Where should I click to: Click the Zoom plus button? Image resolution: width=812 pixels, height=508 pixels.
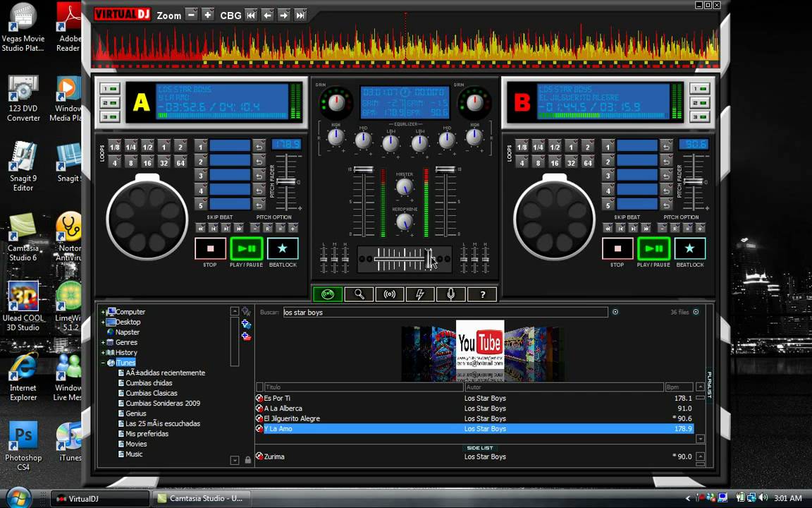tap(208, 15)
